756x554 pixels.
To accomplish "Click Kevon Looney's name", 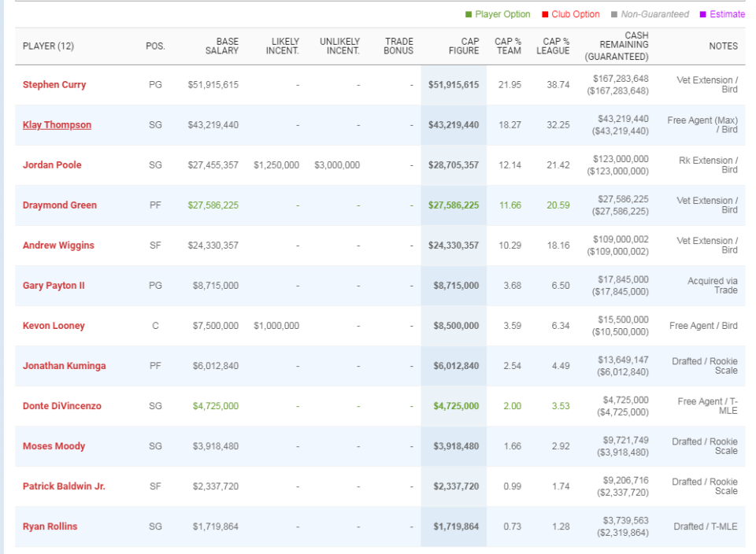I will 54,326.
